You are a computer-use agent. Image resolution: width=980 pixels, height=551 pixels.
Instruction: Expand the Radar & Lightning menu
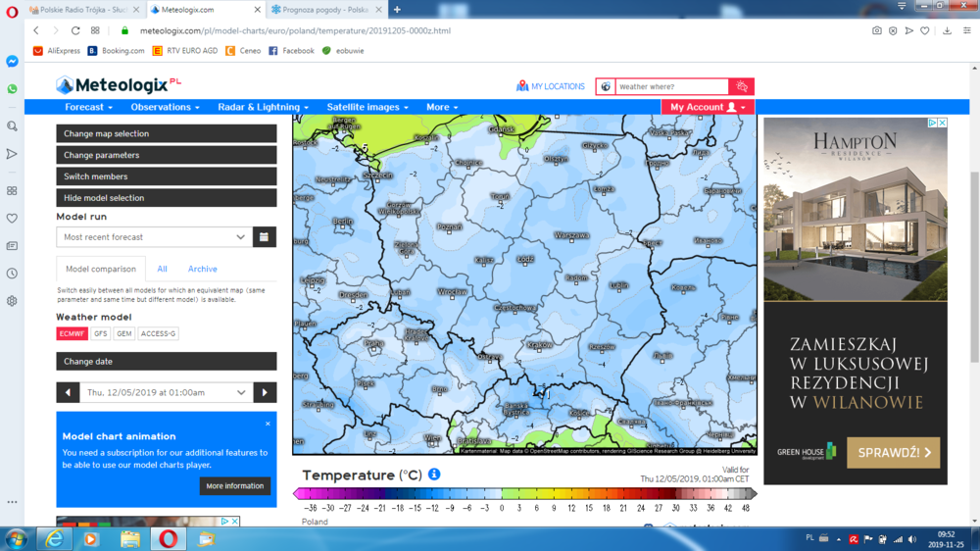point(263,107)
